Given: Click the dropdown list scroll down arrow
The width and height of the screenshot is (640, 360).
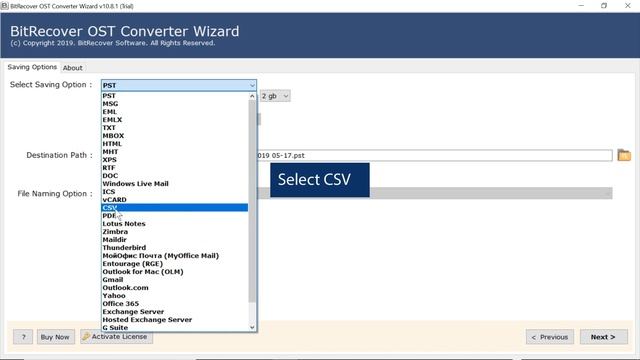Looking at the screenshot, I should click(x=252, y=327).
